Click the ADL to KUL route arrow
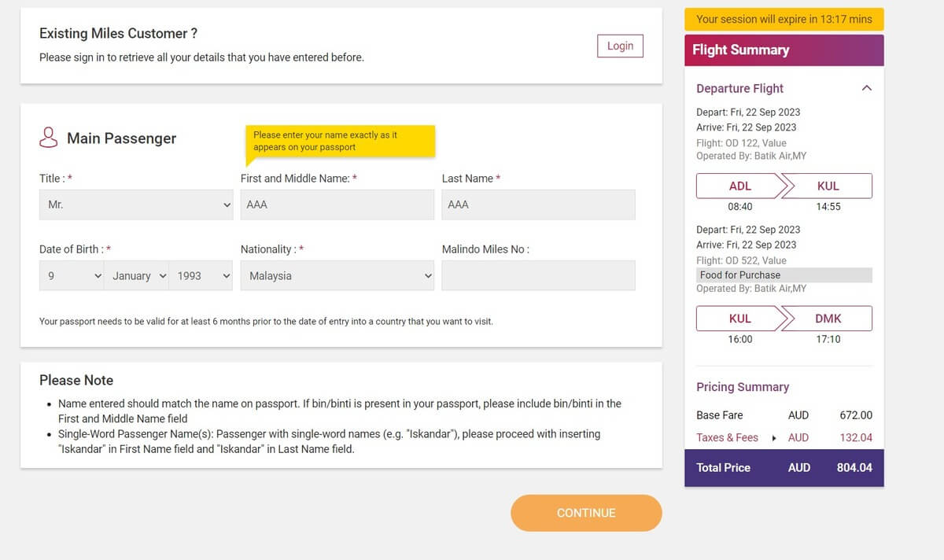 pos(784,186)
